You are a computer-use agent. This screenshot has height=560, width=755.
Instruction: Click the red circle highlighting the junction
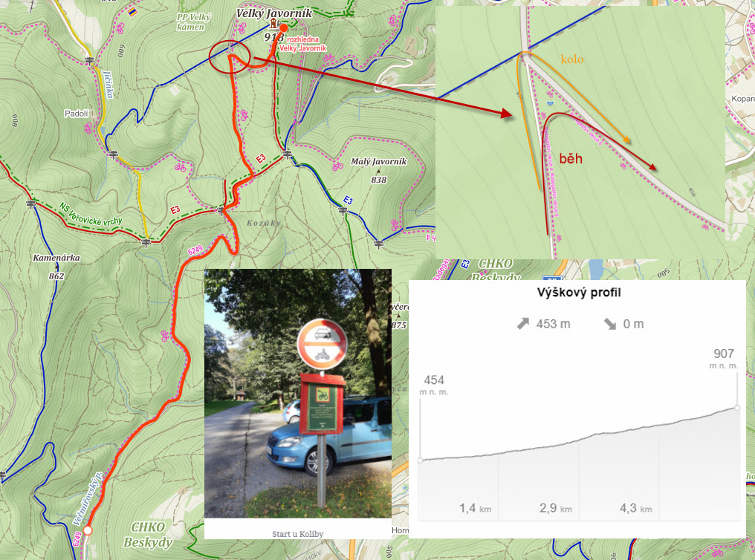pos(229,56)
